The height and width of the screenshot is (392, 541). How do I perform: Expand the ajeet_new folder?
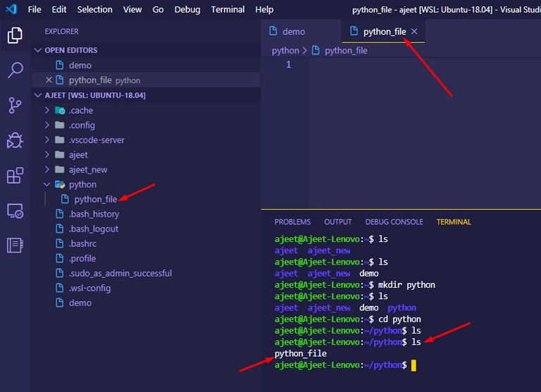click(47, 170)
